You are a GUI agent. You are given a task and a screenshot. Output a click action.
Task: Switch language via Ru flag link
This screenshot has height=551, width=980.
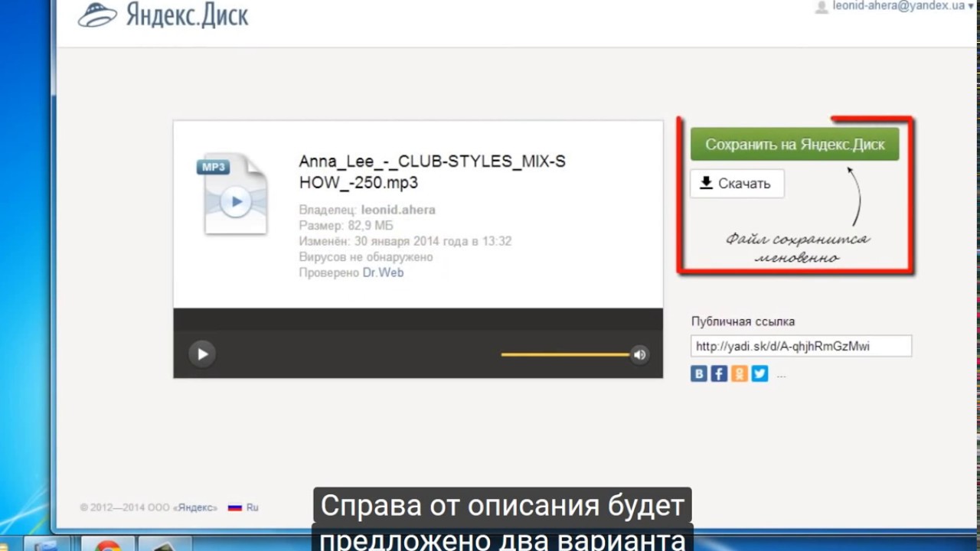coord(243,507)
